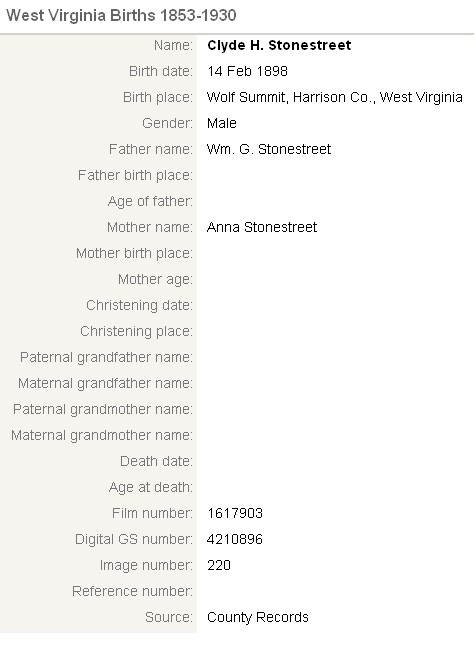This screenshot has width=475, height=647.
Task: Click the West Virginia Births 1853-1930 heading
Action: tap(121, 16)
